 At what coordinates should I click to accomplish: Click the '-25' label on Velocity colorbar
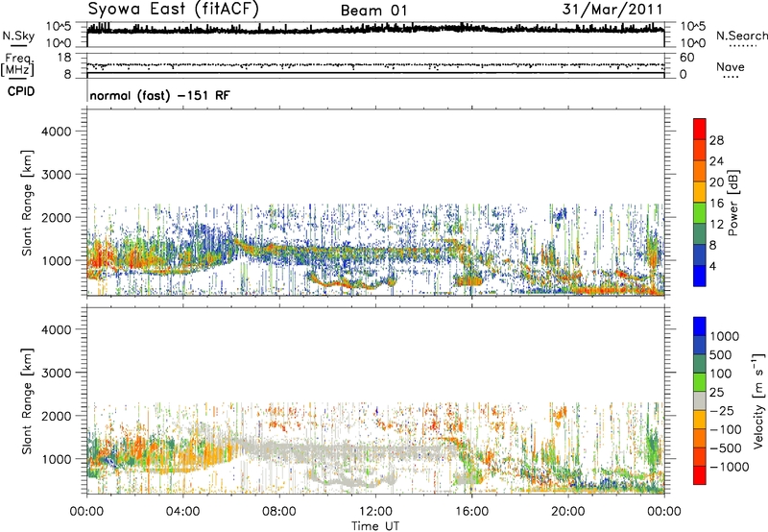click(x=722, y=410)
